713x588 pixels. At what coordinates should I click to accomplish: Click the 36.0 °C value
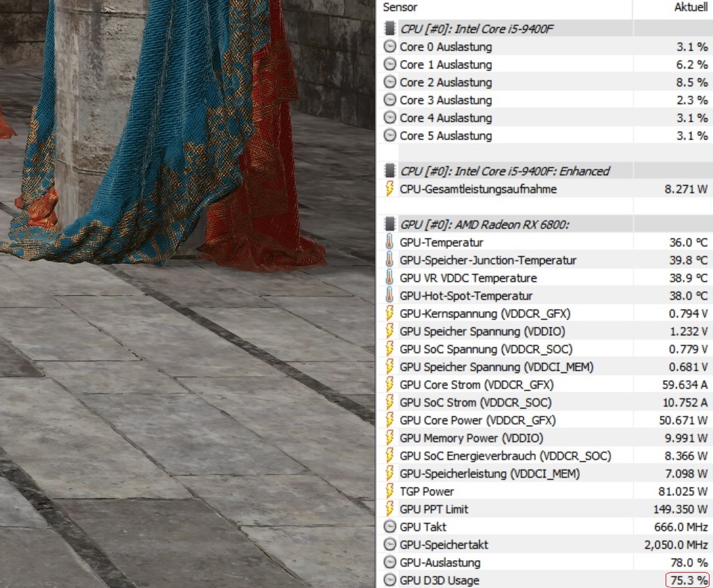[x=689, y=243]
